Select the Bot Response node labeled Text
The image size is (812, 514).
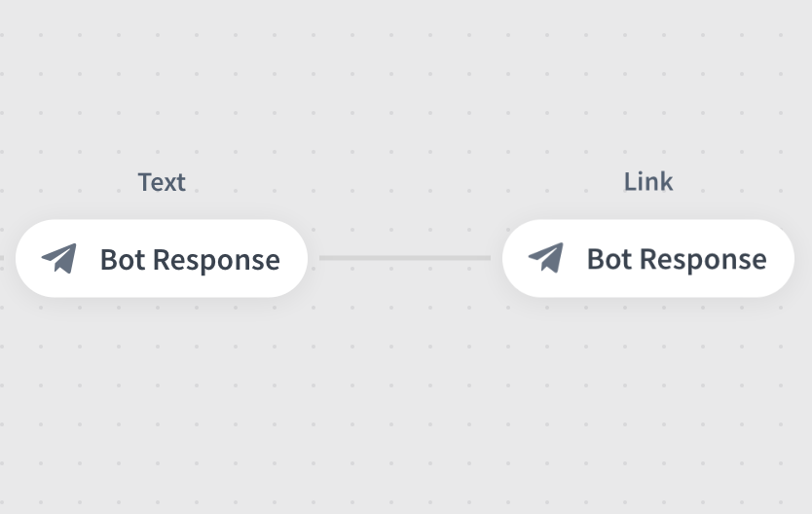(x=162, y=258)
